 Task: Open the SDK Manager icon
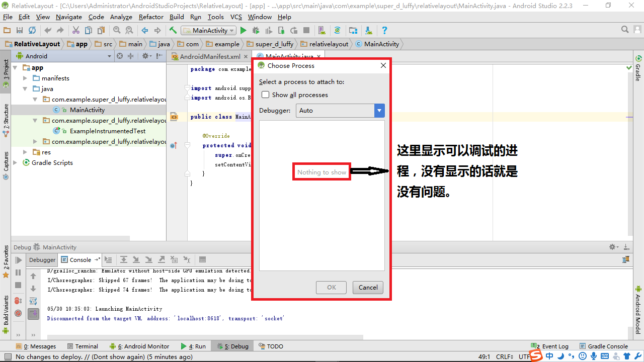[368, 30]
